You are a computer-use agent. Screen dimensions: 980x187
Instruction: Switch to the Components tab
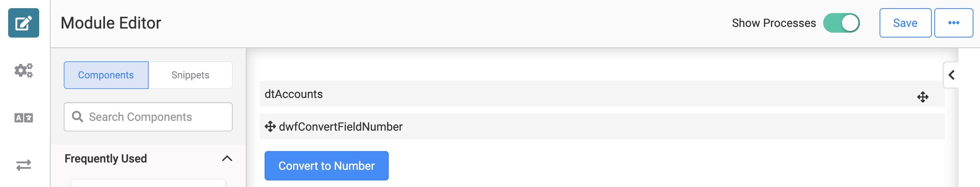click(106, 75)
